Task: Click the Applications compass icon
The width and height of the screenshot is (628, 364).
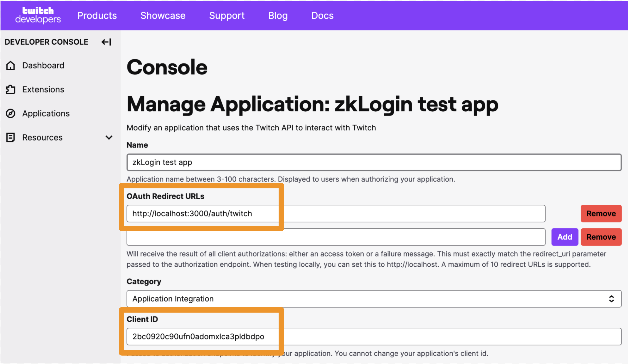Action: 11,114
